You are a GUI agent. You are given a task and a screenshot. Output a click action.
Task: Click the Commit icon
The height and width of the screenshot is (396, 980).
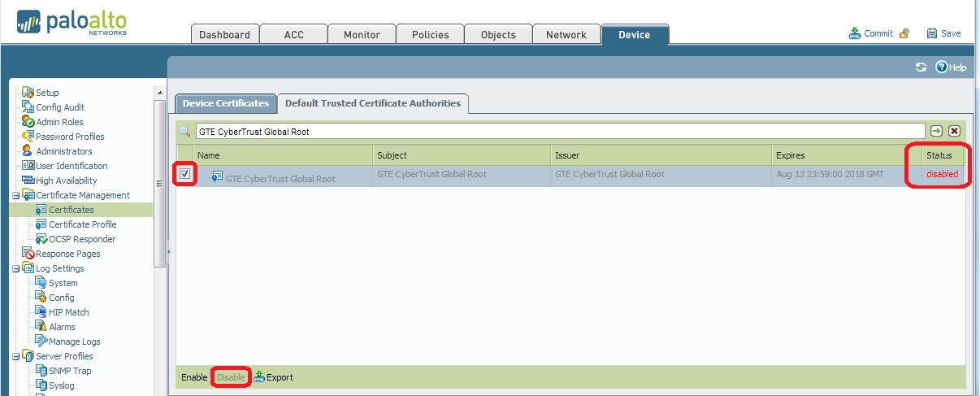(855, 33)
